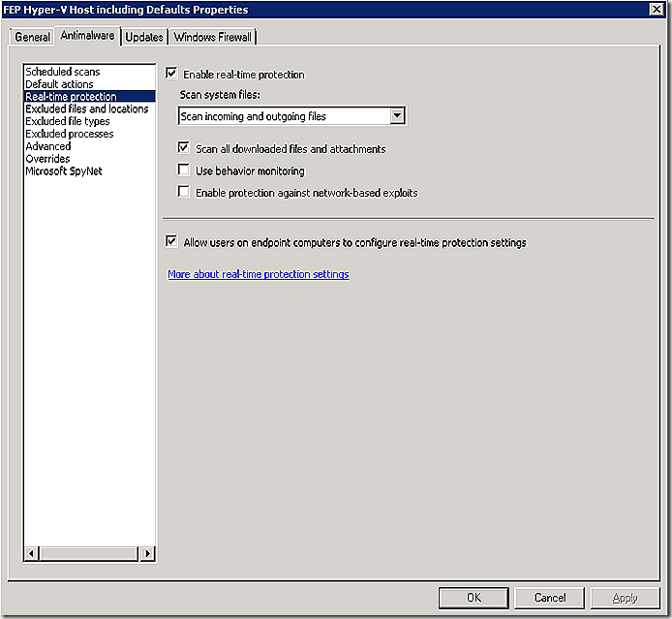
Task: Open Excluded file types settings
Action: (x=90, y=121)
